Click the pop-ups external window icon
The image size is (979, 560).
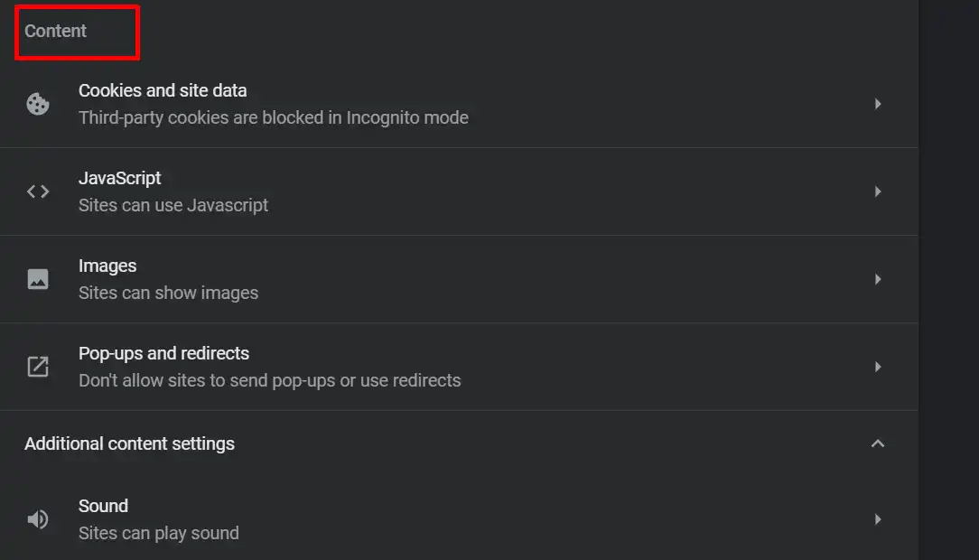pos(37,367)
